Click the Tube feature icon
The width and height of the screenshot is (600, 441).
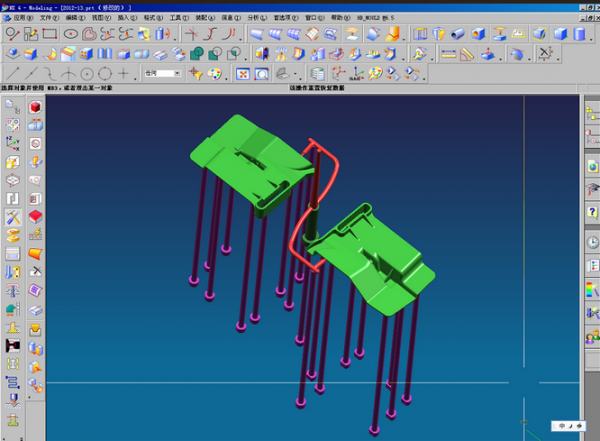pyautogui.click(x=457, y=34)
